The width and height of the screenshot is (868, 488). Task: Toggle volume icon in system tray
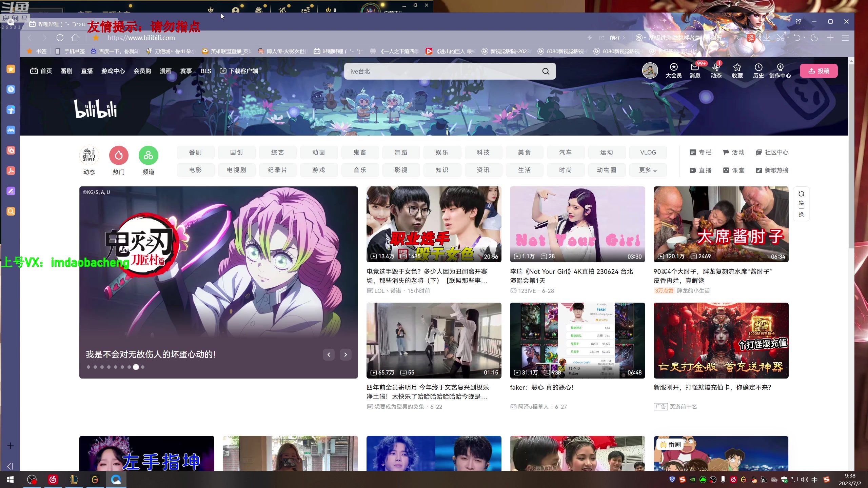[804, 480]
